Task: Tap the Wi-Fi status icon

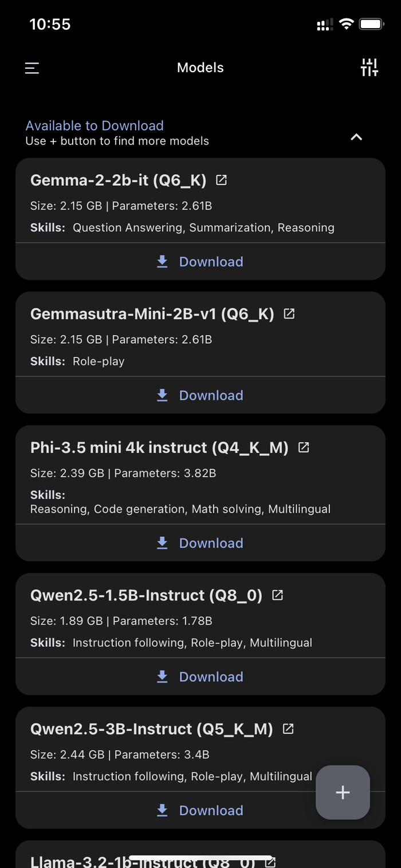Action: (x=346, y=24)
